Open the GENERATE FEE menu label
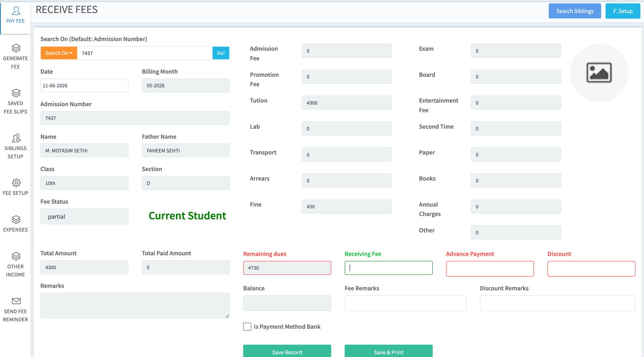 click(15, 62)
